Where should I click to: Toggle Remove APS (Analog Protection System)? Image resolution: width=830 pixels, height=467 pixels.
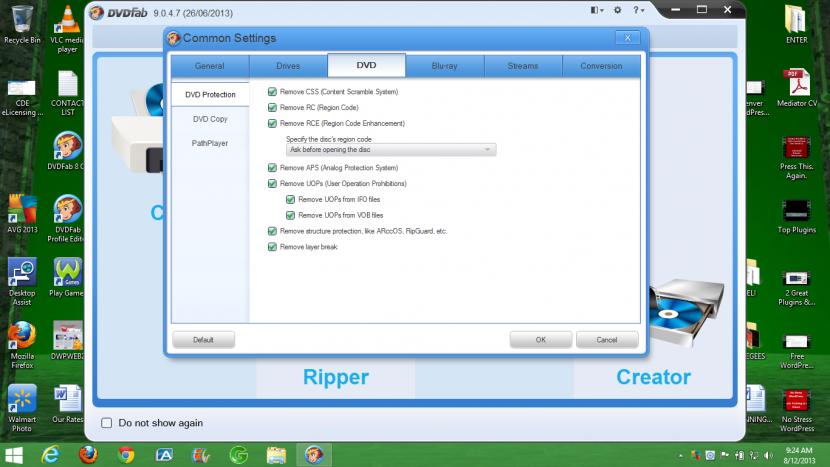(272, 168)
